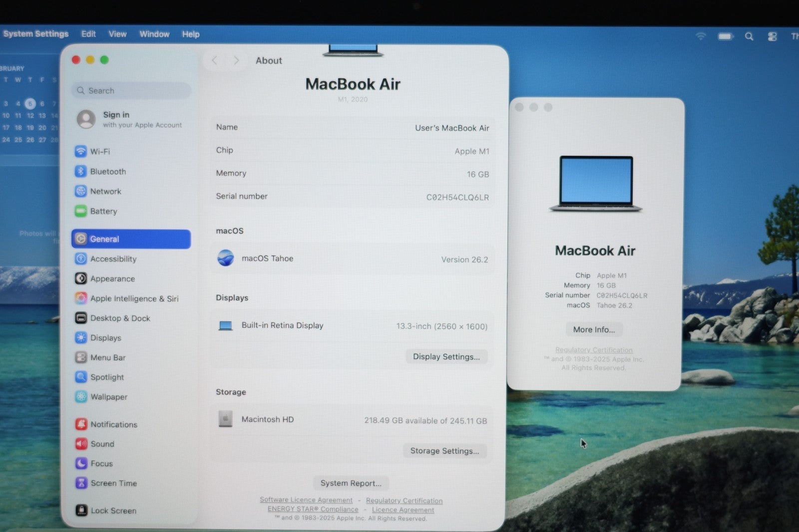This screenshot has width=799, height=532.
Task: Select Desktop & Dock in sidebar
Action: tap(120, 318)
